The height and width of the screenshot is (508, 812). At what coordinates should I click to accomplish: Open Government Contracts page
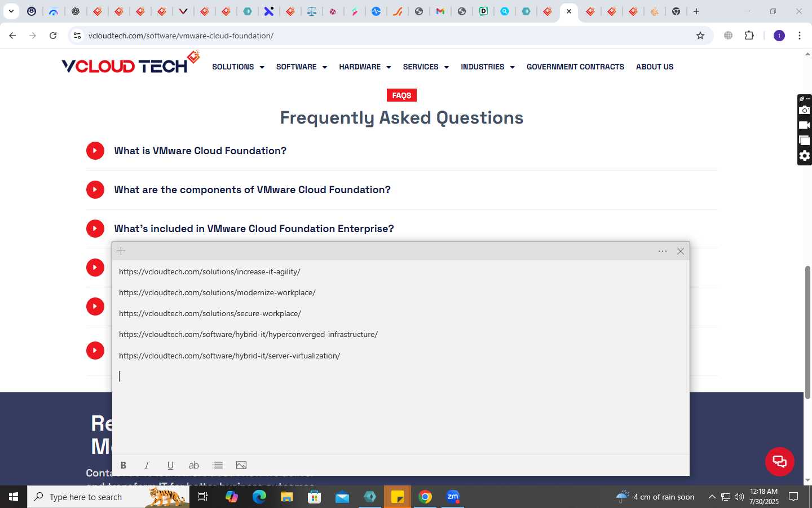[x=575, y=67]
